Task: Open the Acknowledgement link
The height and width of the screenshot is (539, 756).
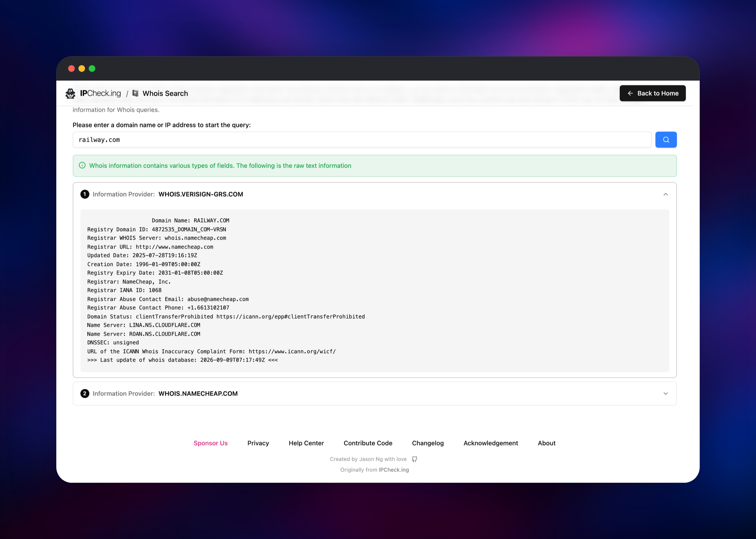Action: coord(491,443)
